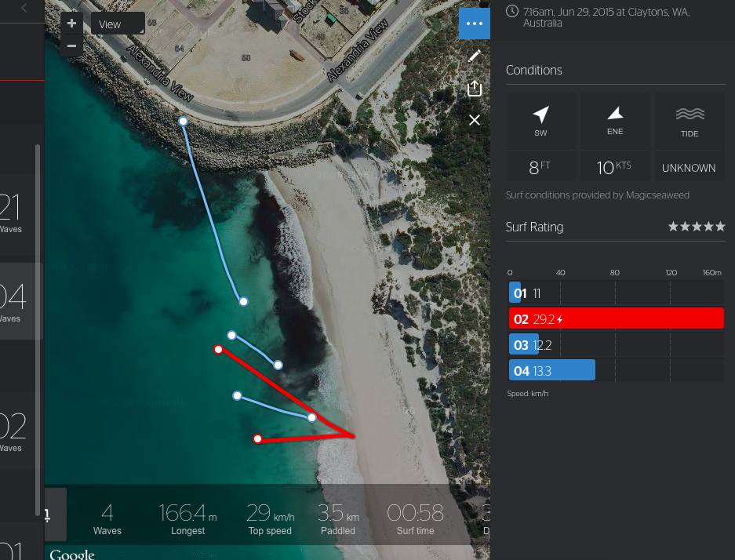Image resolution: width=735 pixels, height=560 pixels.
Task: Select wave 04 bar at 13.3 km/h
Action: pyautogui.click(x=551, y=370)
